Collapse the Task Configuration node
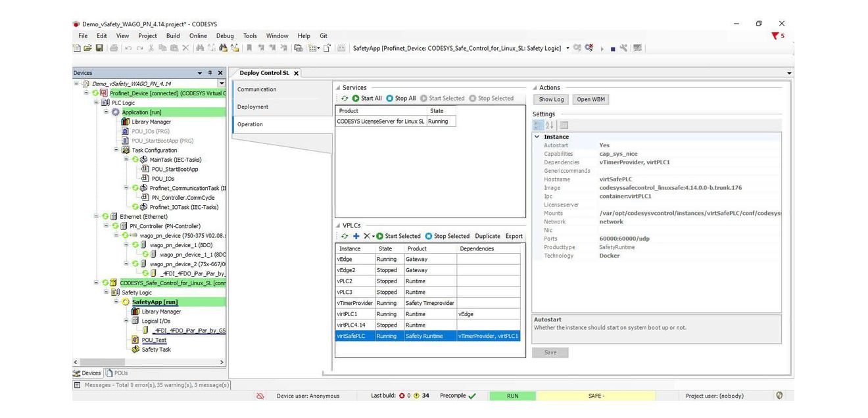The width and height of the screenshot is (868, 418). 116,150
